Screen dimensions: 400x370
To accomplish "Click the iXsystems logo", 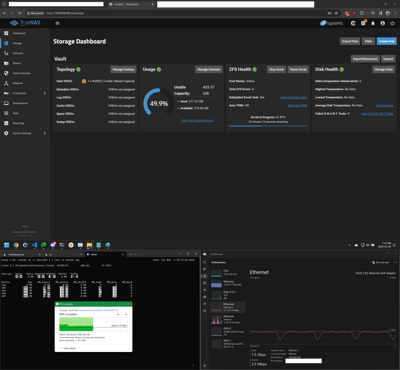I will click(x=331, y=23).
